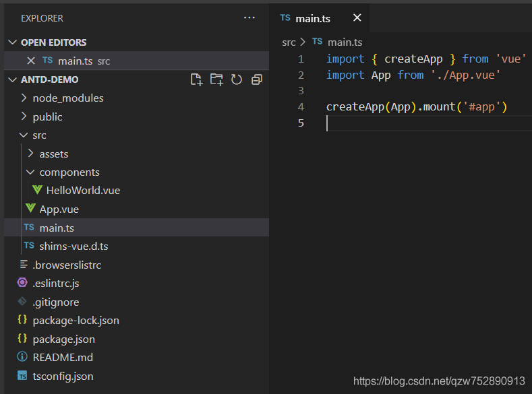Collapse the src folder
Screen dimensions: 532x394
39,135
